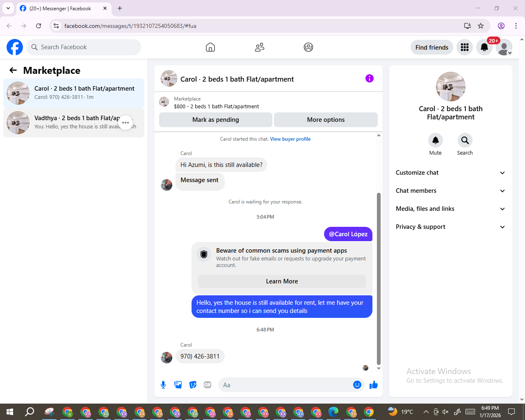Screen dimensions: 525x420
Task: Open a new browser tab
Action: point(120,8)
